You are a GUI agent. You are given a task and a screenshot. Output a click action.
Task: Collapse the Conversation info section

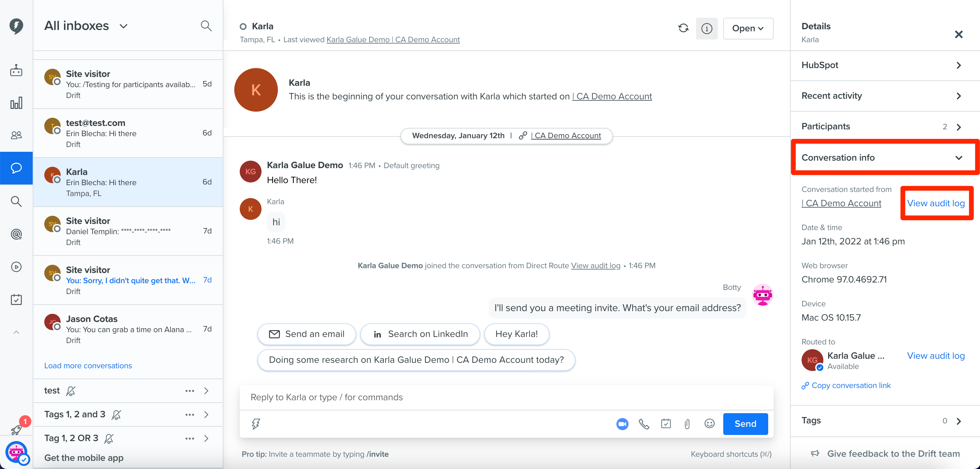coord(885,158)
